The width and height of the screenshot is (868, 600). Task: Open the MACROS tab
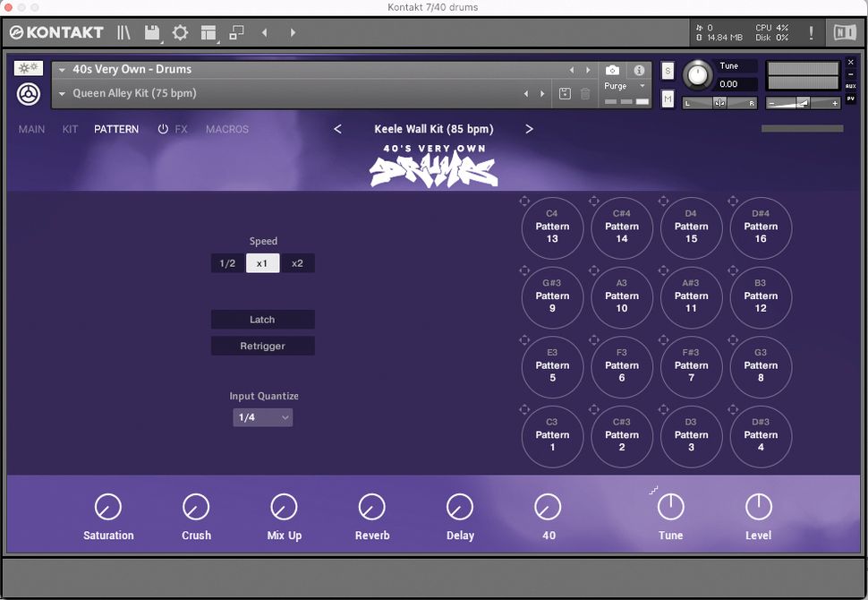[x=226, y=129]
